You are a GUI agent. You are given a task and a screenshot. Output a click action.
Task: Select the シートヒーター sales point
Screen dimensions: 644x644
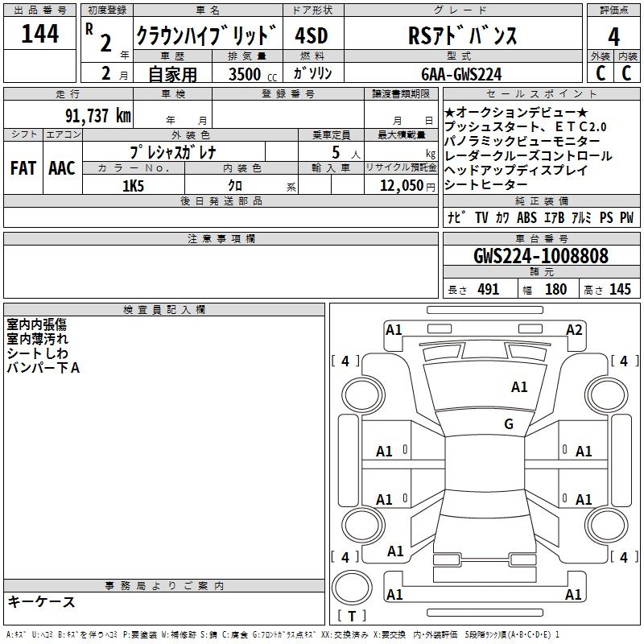[x=486, y=184]
